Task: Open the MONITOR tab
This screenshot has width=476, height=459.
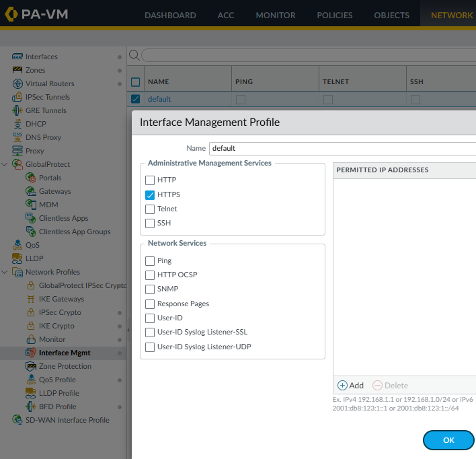Action: click(x=275, y=15)
